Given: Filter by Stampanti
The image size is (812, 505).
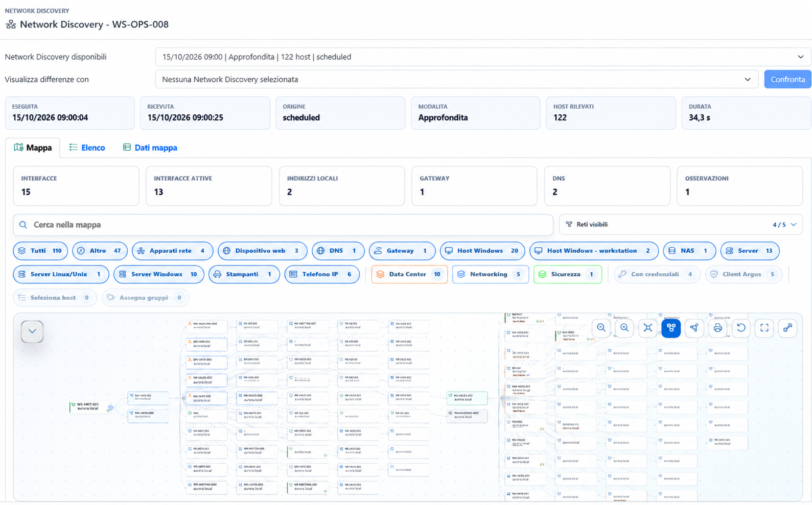Looking at the screenshot, I should 244,274.
